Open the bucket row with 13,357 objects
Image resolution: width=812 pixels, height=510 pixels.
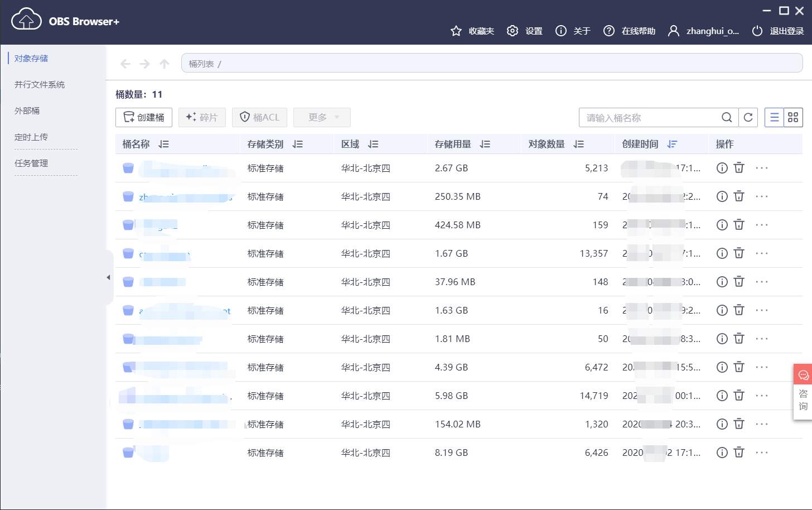pyautogui.click(x=458, y=253)
